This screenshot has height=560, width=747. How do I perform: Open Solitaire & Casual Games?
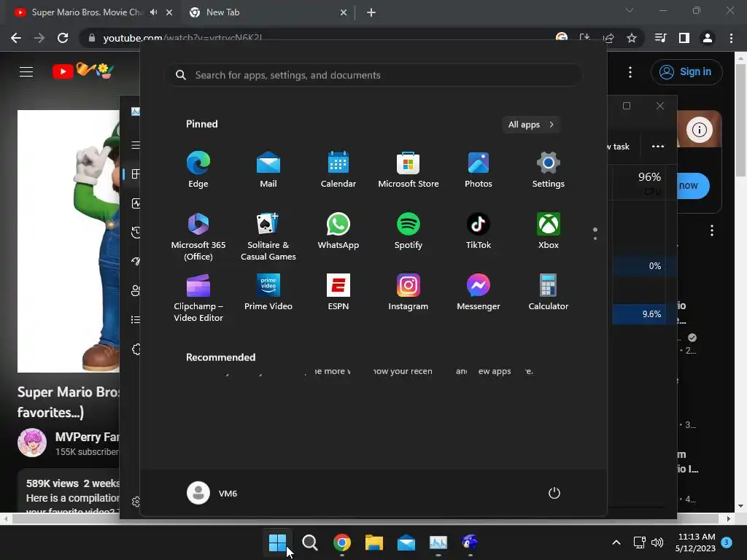click(268, 237)
